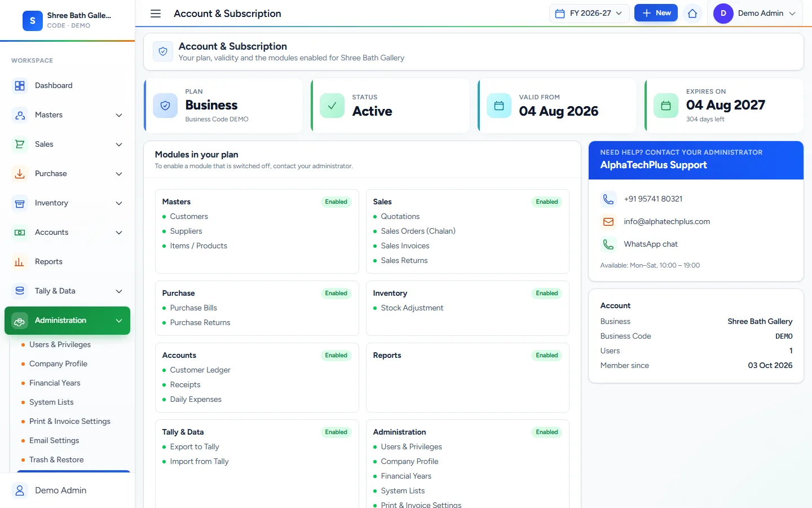Open Trash & Restore in sidebar
812x508 pixels.
coord(56,460)
